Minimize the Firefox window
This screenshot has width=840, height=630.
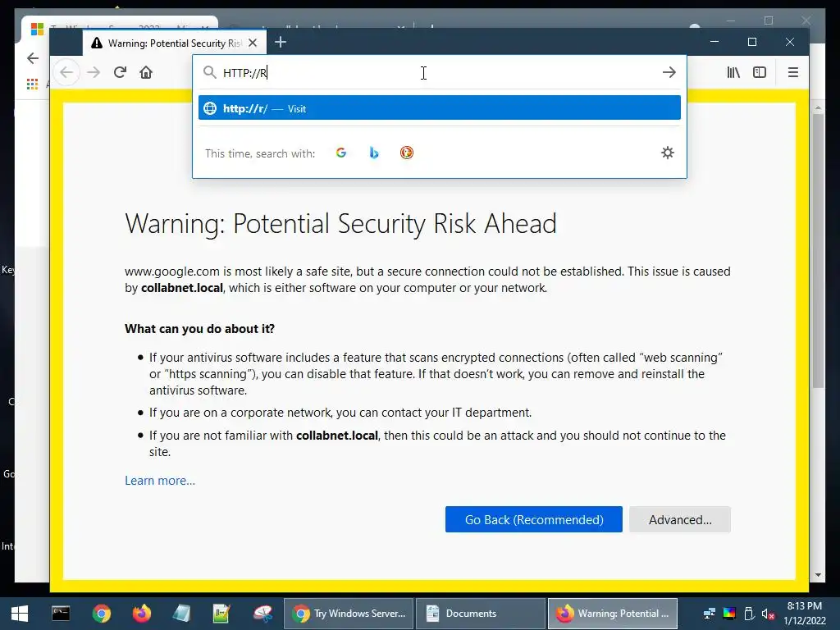pos(714,42)
